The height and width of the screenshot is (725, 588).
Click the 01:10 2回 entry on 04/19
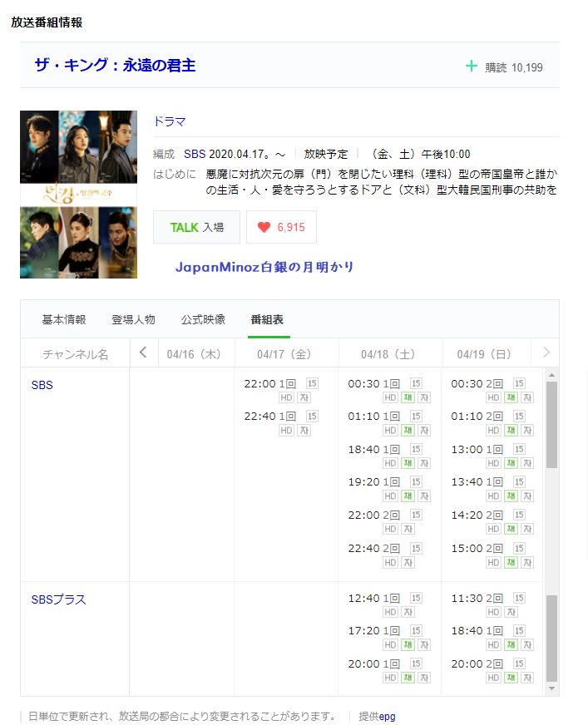(x=477, y=417)
